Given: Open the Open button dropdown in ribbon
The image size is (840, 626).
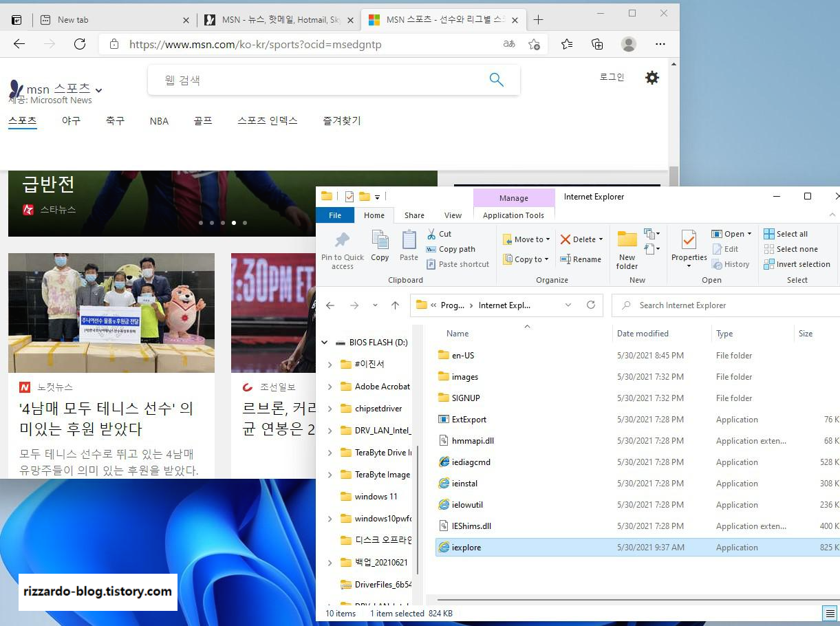Looking at the screenshot, I should (750, 234).
